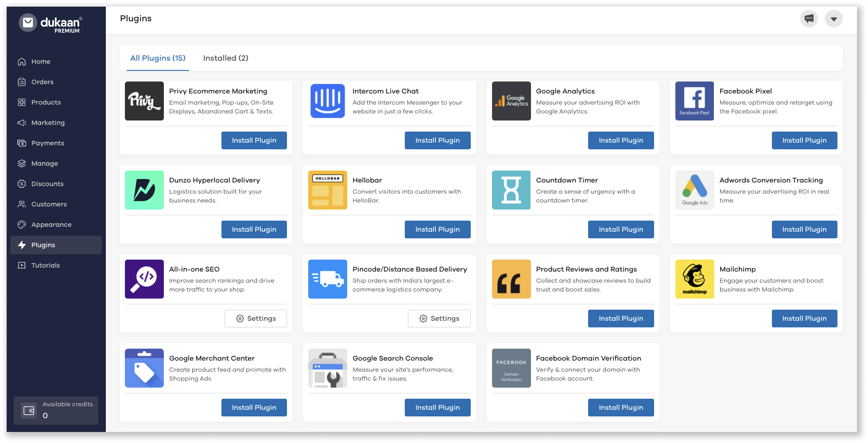The image size is (868, 443).
Task: Install the Countdown Timer plugin
Action: click(621, 229)
